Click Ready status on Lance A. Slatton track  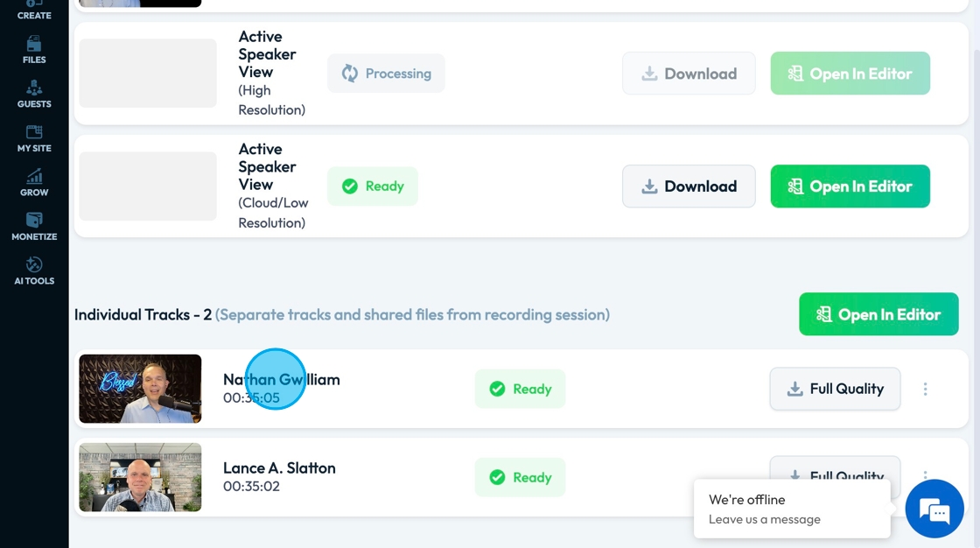(x=520, y=477)
